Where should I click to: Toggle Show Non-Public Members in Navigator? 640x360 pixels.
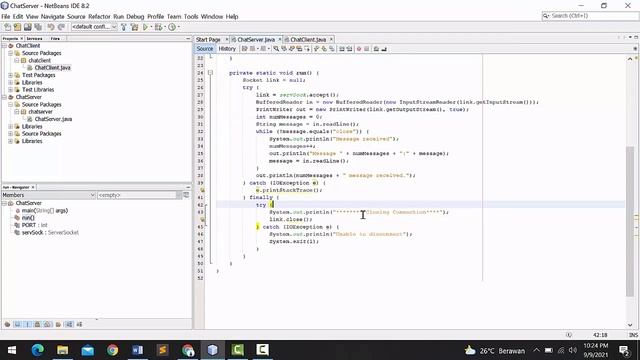[37, 324]
